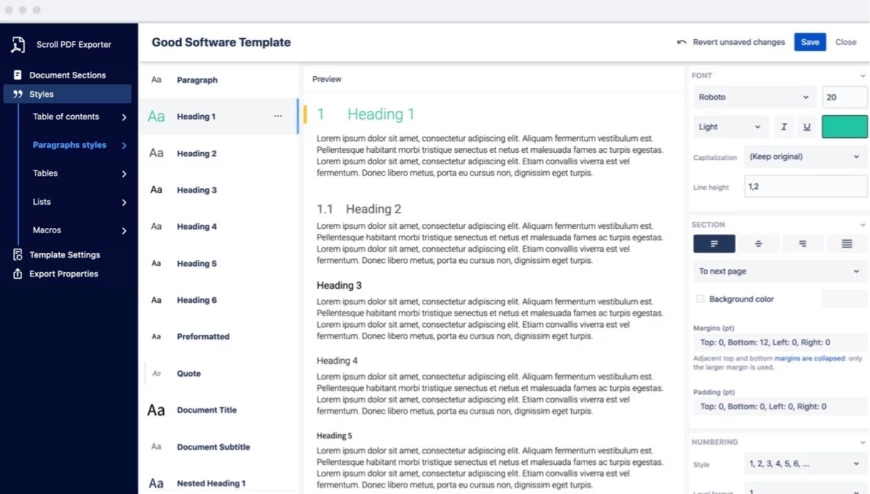Click the Line height field
This screenshot has height=494, width=870.
tap(805, 186)
